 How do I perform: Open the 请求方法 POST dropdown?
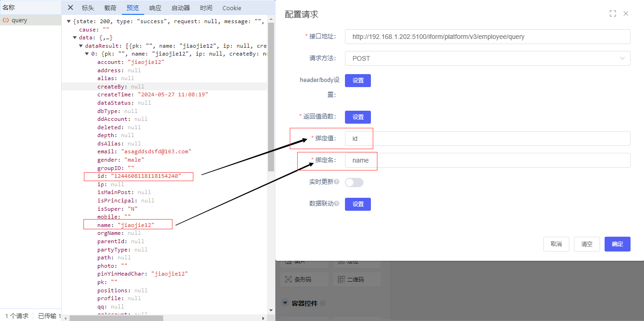click(x=487, y=58)
